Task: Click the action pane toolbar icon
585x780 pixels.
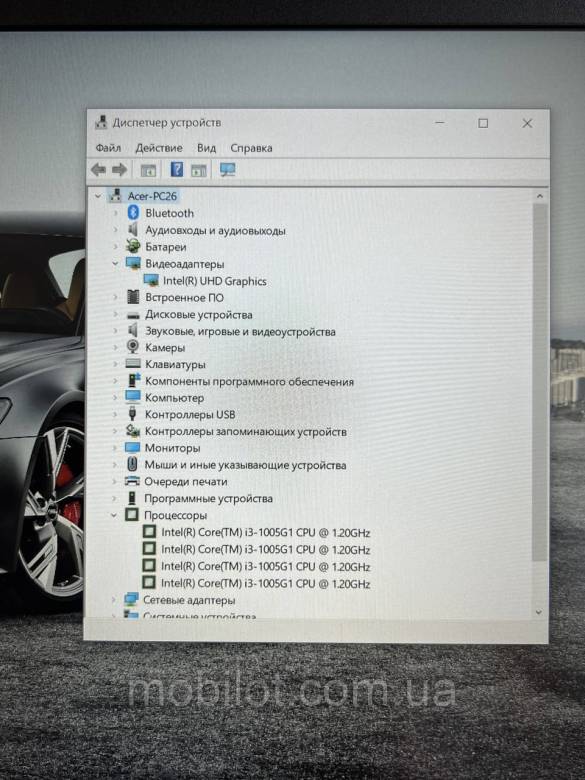Action: pos(198,171)
